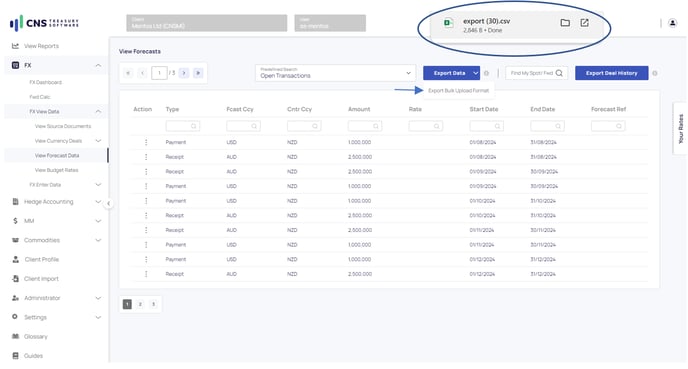The height and width of the screenshot is (369, 688).
Task: Open the Your Rates side tab
Action: coord(681,129)
